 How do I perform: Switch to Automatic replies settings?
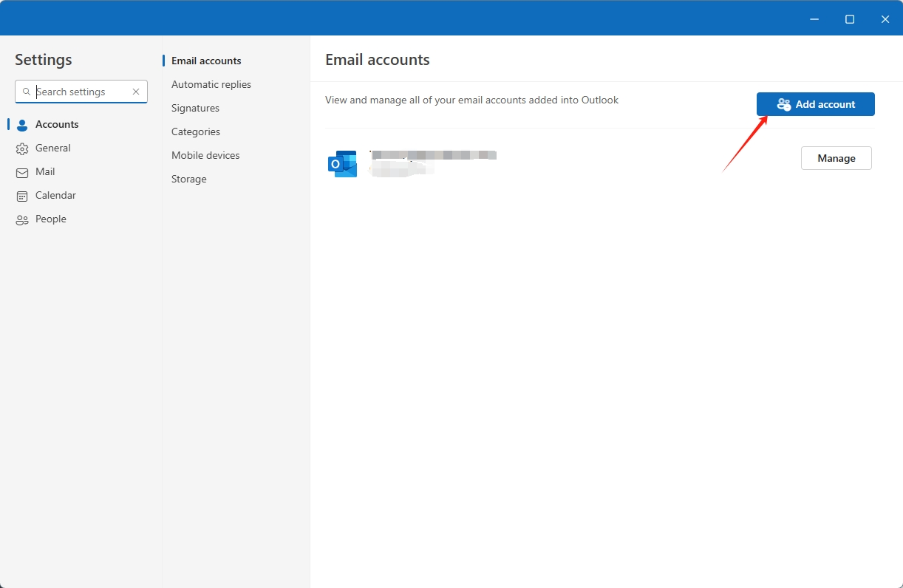coord(211,84)
